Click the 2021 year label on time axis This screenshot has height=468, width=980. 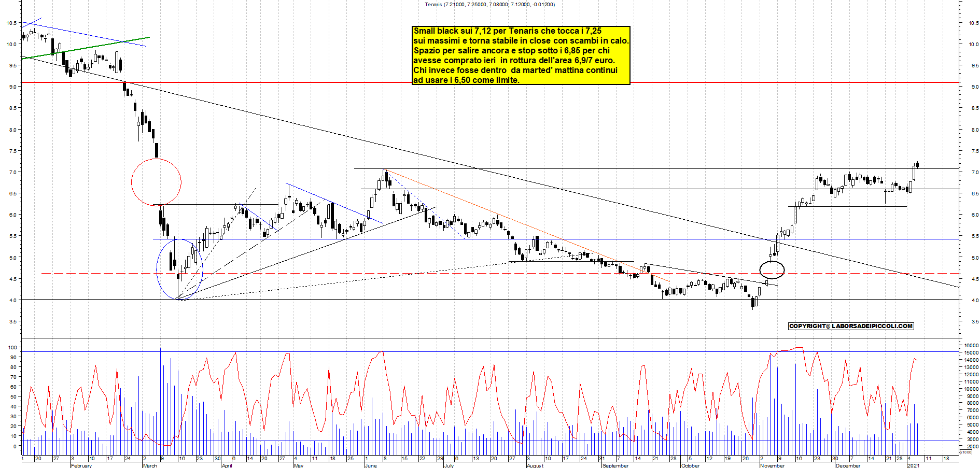tap(913, 465)
